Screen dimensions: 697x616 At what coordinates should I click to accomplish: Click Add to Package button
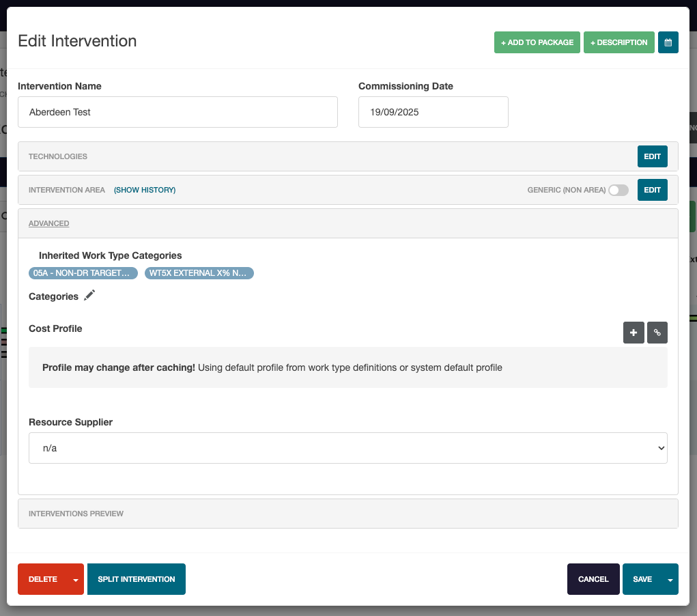point(537,42)
